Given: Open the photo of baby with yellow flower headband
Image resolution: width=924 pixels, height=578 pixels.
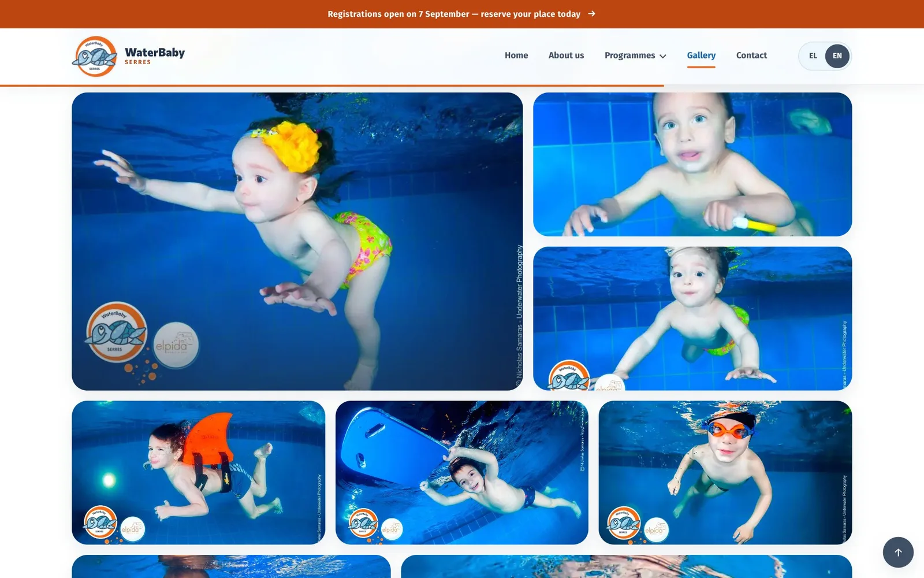Looking at the screenshot, I should (297, 242).
